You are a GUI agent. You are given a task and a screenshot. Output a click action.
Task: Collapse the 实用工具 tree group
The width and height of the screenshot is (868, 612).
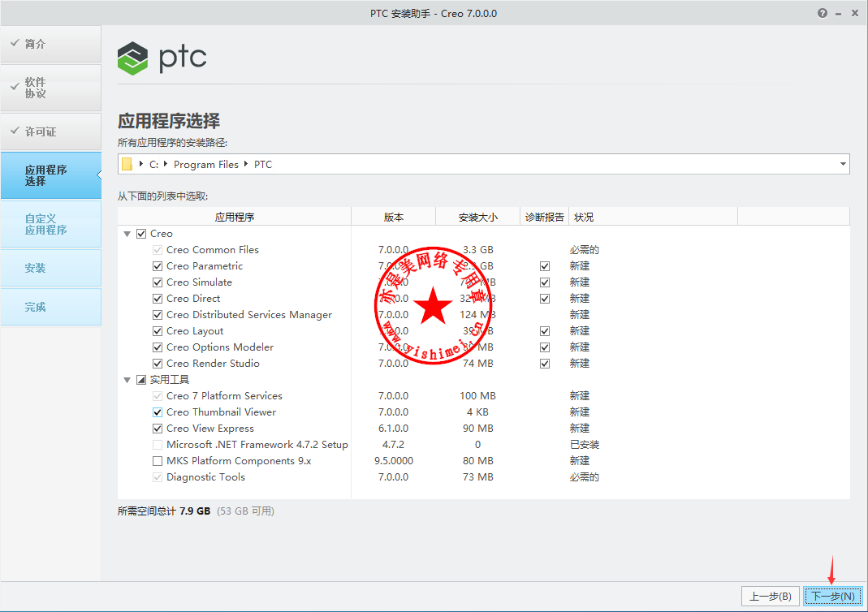(x=127, y=380)
